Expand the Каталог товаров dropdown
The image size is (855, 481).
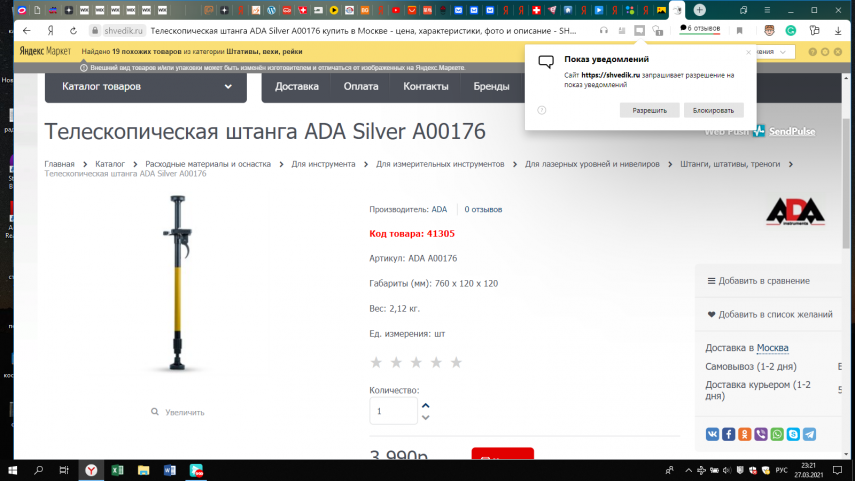(x=145, y=87)
